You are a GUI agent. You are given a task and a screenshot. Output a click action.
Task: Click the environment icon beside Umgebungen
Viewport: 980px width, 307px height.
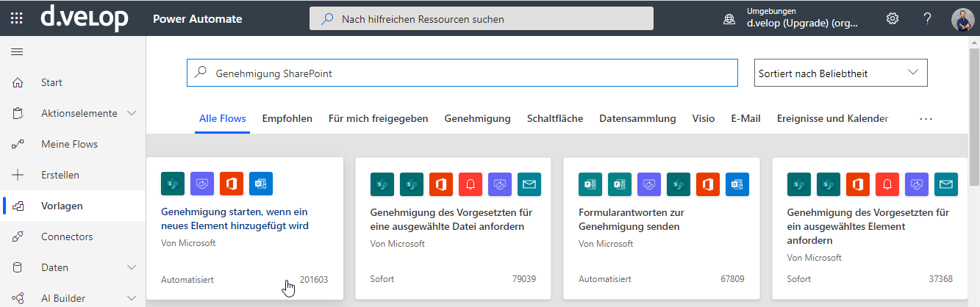point(729,19)
